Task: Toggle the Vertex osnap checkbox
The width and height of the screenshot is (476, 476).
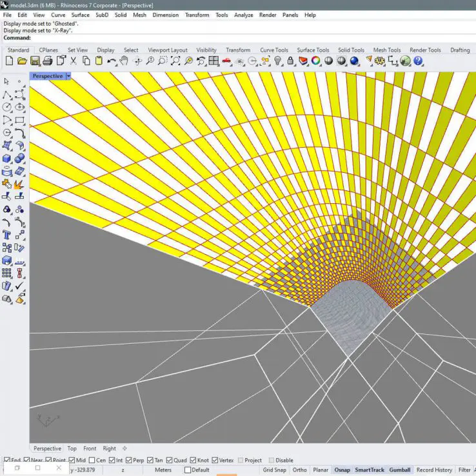Action: tap(214, 461)
